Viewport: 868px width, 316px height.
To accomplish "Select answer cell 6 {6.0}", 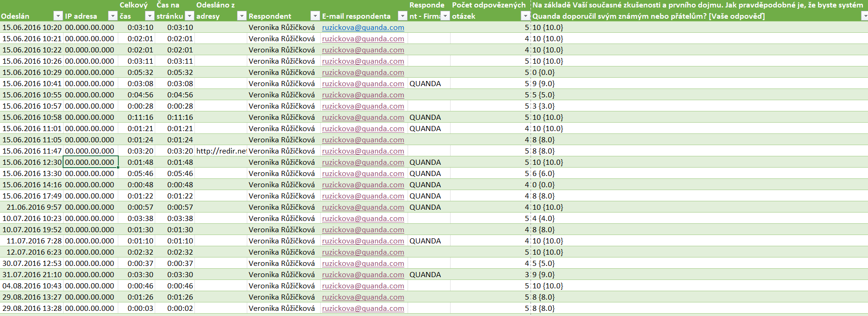I will pos(699,173).
